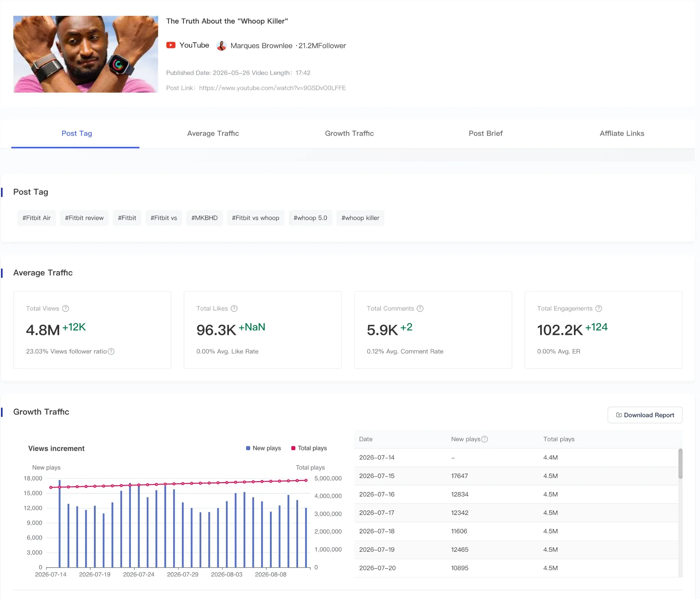The height and width of the screenshot is (599, 700).
Task: Select the #Fitbit vs whoop tag
Action: point(255,218)
